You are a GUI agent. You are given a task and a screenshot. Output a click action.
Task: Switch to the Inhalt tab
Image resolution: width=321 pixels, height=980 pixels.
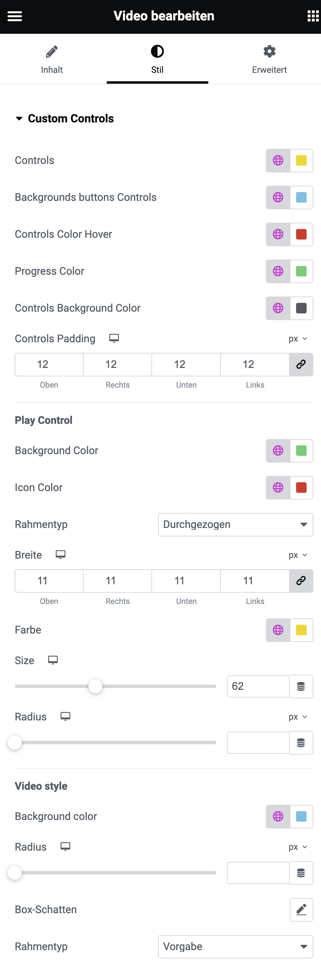52,59
